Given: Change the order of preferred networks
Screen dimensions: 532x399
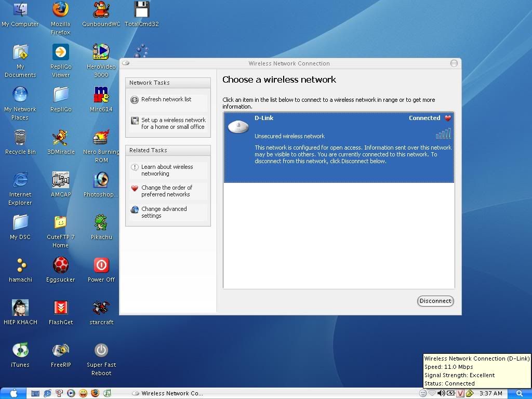Looking at the screenshot, I should click(168, 191).
